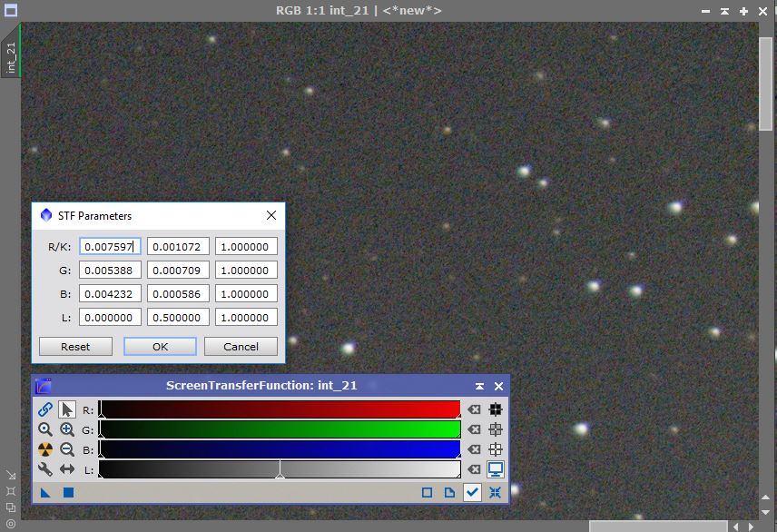Reset the red channel with its X icon
777x532 pixels.
coord(474,409)
